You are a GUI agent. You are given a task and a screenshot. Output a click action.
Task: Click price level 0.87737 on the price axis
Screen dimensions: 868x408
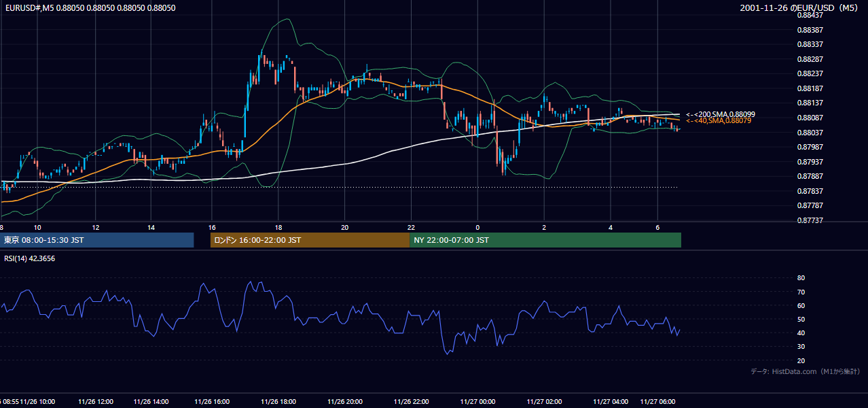click(x=811, y=220)
